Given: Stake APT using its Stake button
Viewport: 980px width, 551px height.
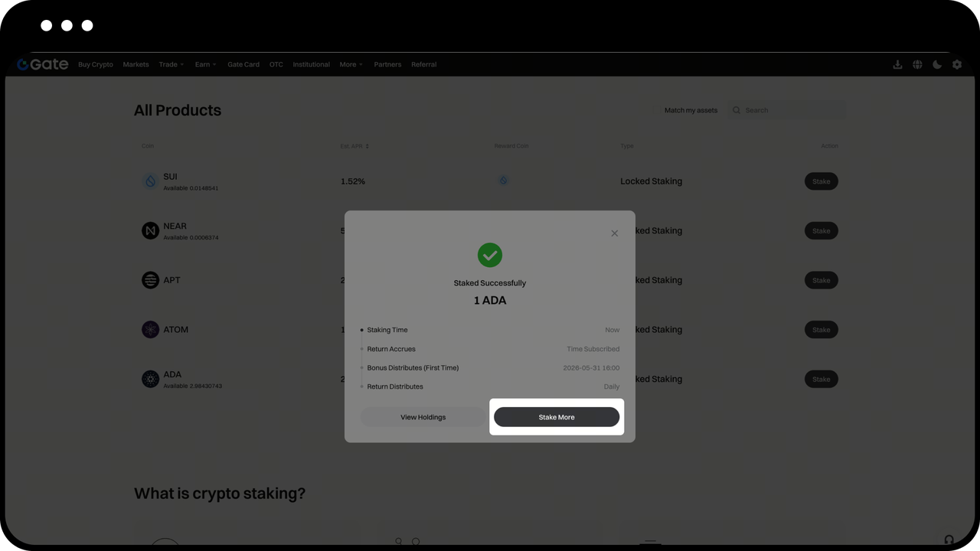Looking at the screenshot, I should (821, 280).
